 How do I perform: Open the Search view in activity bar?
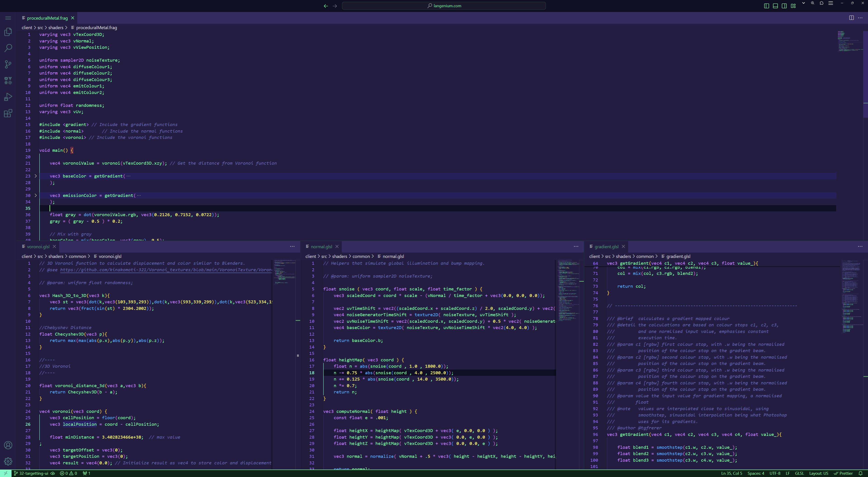click(8, 48)
